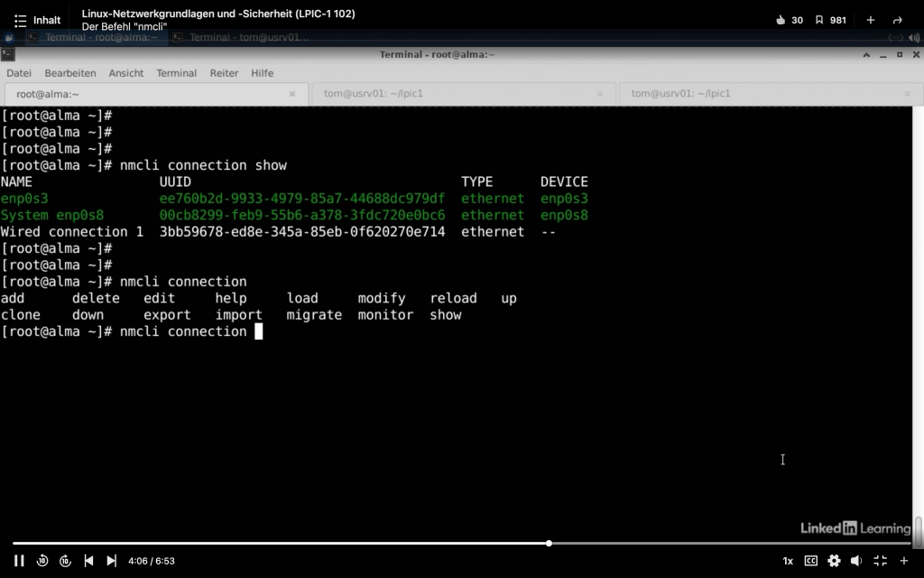Viewport: 924px width, 578px height.
Task: Open the Inhalt contents menu
Action: pos(37,20)
